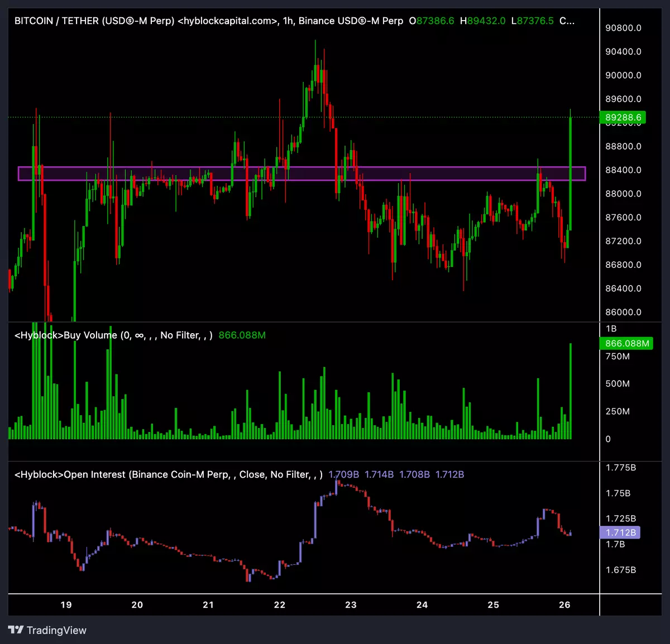Click the 1.709B open interest legend value
670x644 pixels.
(343, 474)
